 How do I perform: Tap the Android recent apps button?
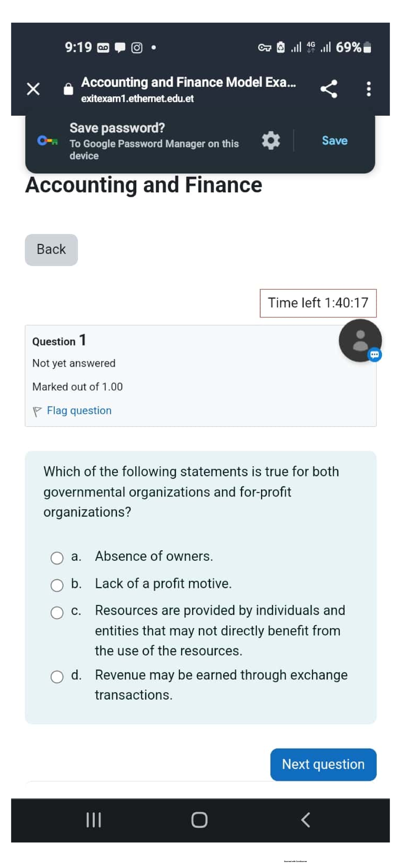point(93,821)
